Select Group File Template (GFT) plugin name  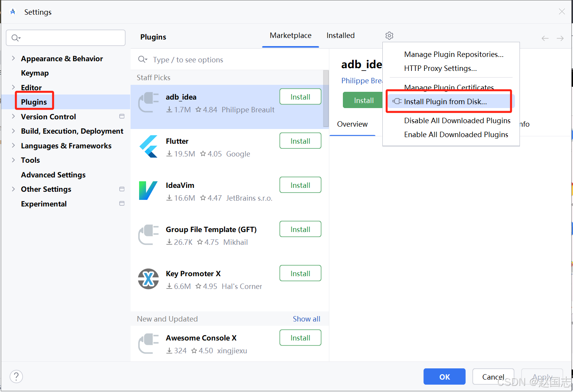[x=211, y=229]
